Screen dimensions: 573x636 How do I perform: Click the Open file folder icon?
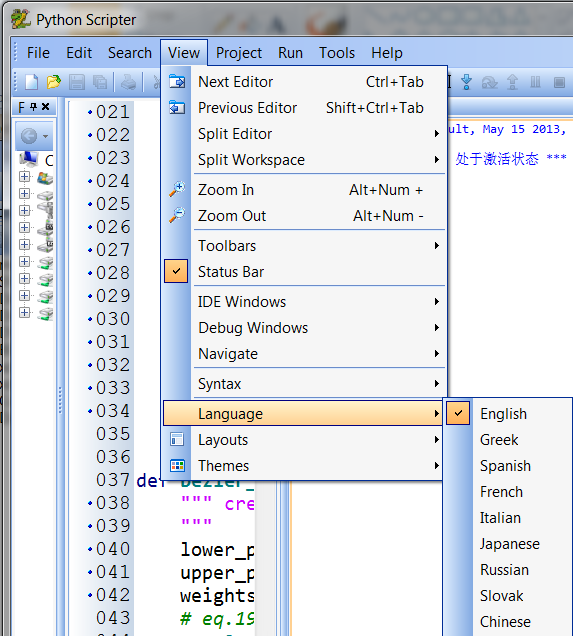point(54,82)
